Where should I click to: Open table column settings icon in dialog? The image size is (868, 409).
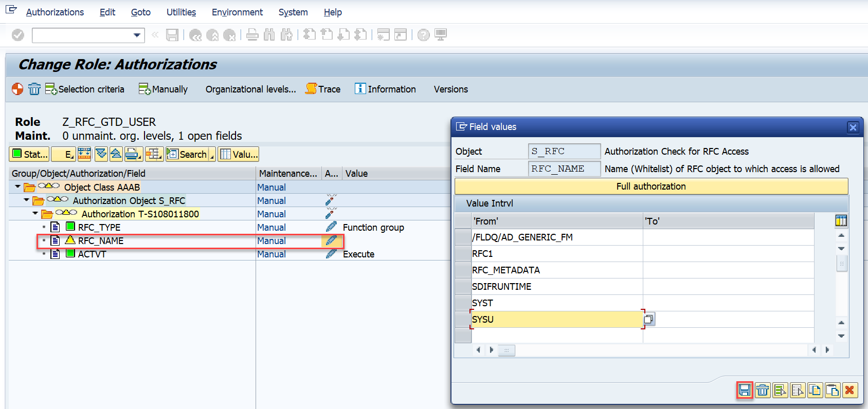(x=841, y=221)
